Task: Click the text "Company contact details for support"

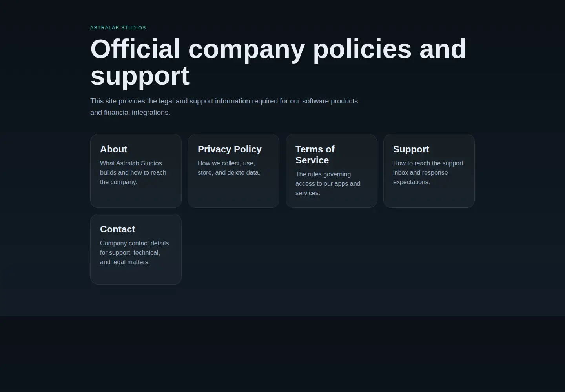Action: click(x=134, y=252)
